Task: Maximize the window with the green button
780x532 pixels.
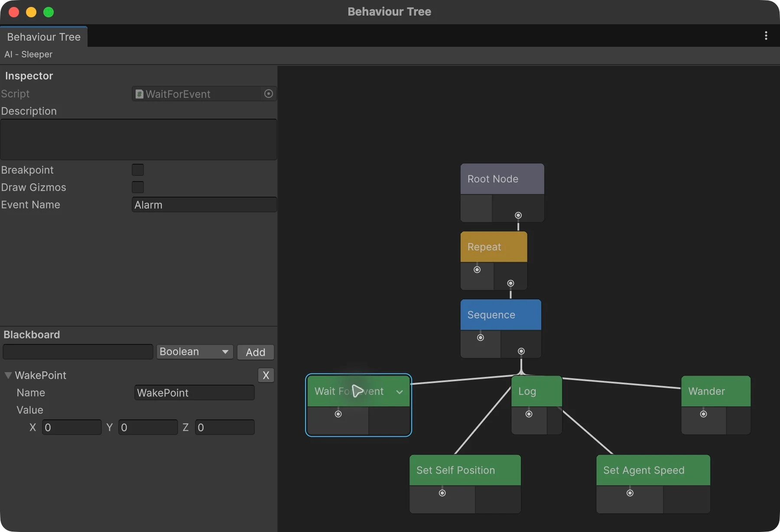Action: tap(49, 12)
